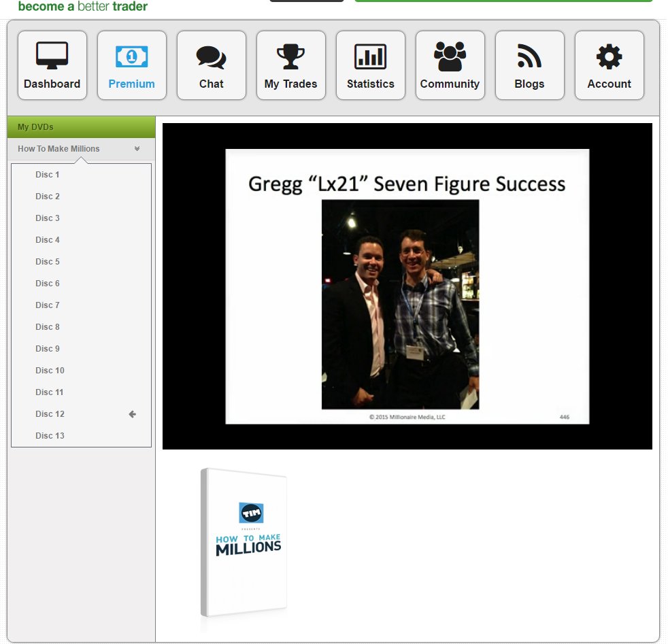Click the Premium label
This screenshot has height=644, width=668.
[132, 84]
